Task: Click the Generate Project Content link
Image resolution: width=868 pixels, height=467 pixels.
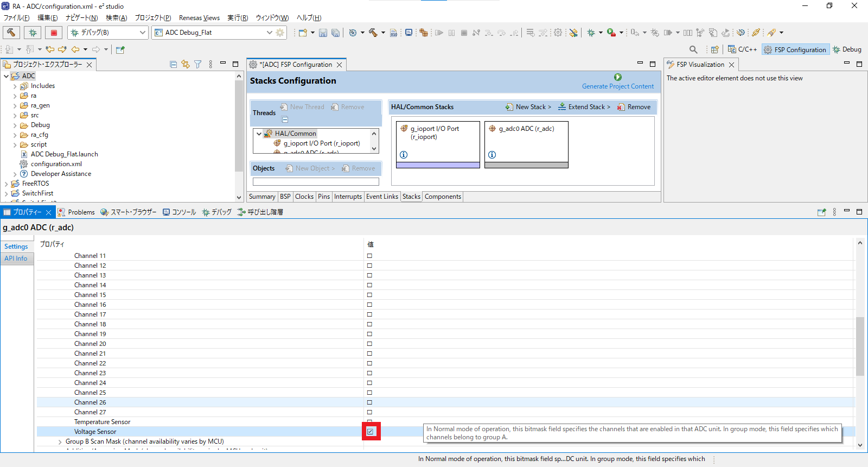Action: (x=618, y=86)
